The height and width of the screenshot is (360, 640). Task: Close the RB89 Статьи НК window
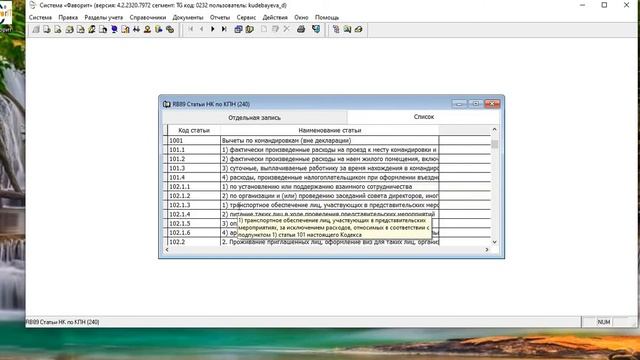coord(492,104)
